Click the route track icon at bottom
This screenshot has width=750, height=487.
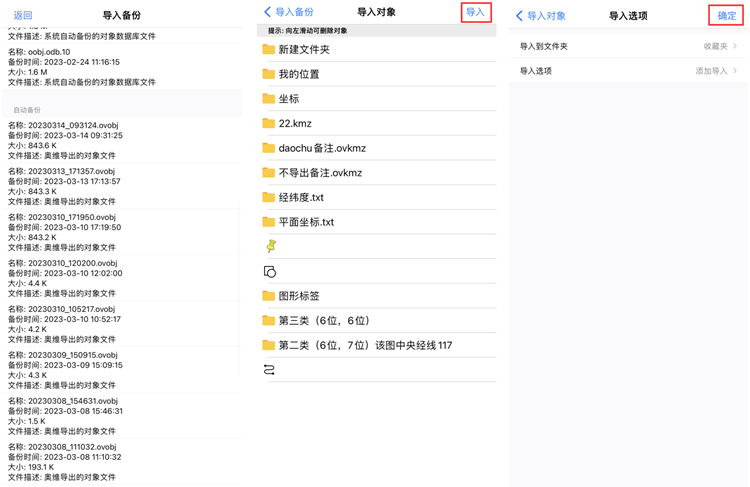point(269,370)
